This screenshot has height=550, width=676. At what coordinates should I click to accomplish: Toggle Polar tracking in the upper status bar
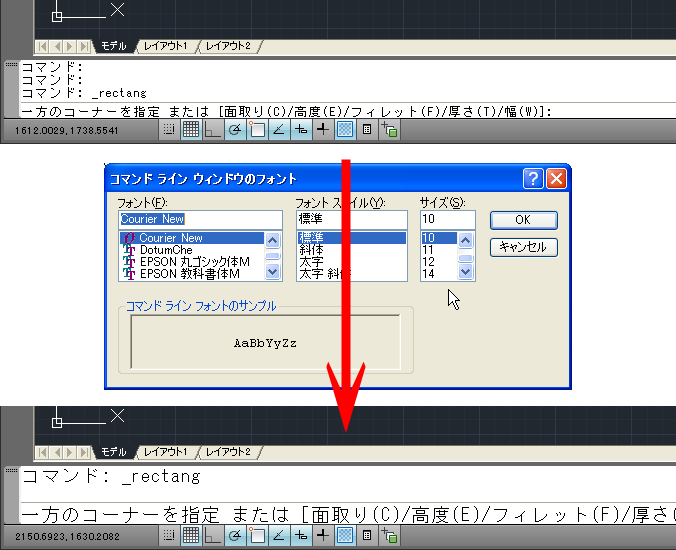coord(234,130)
